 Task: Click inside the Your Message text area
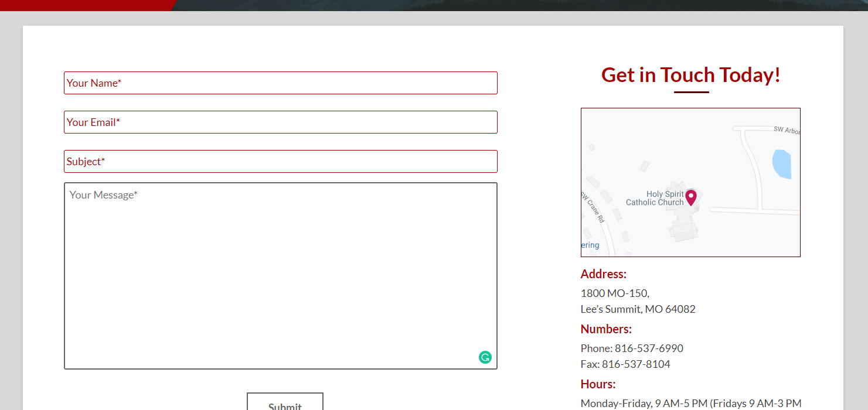[280, 275]
